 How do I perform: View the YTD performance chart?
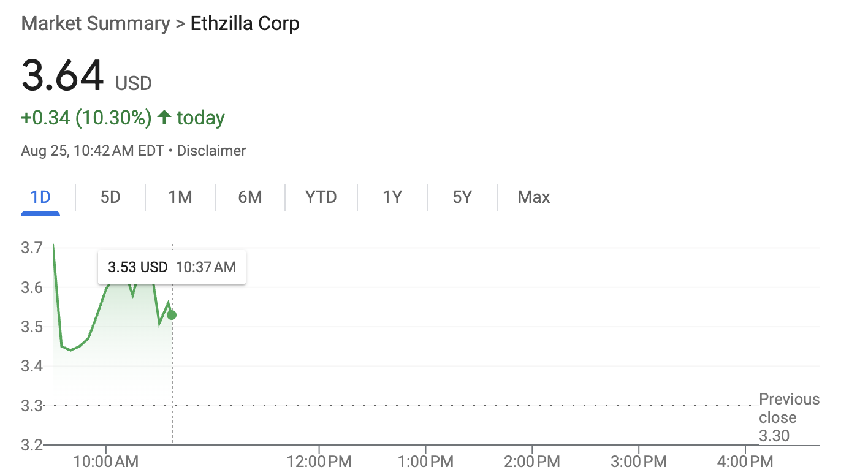click(x=321, y=197)
